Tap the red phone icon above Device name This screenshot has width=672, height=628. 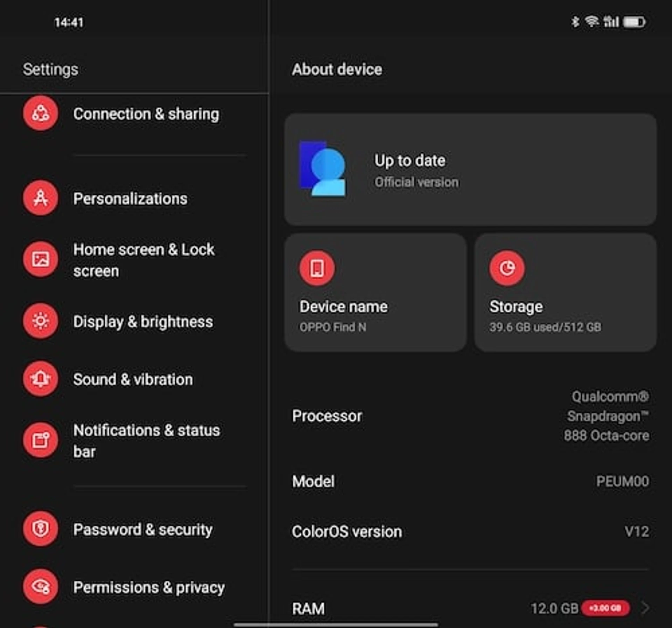tap(317, 268)
